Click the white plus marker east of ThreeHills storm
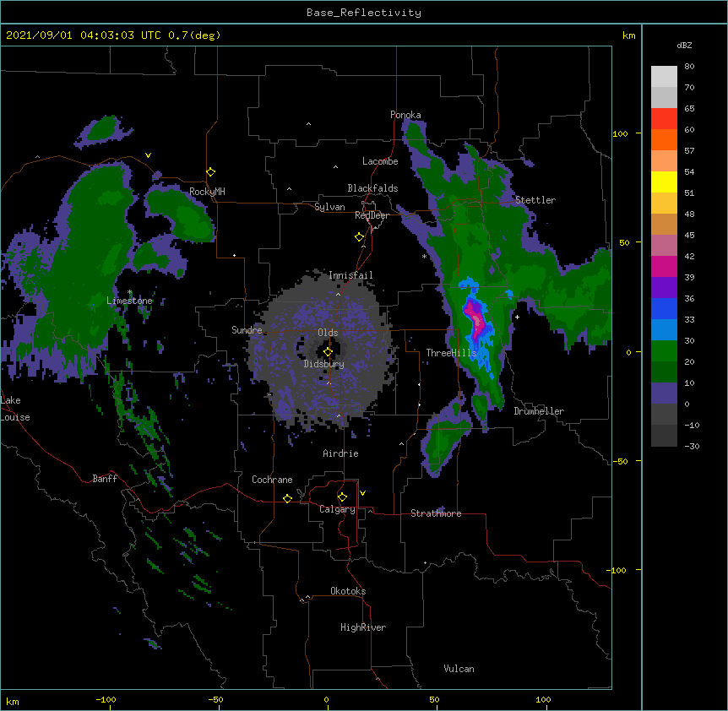 tap(517, 317)
